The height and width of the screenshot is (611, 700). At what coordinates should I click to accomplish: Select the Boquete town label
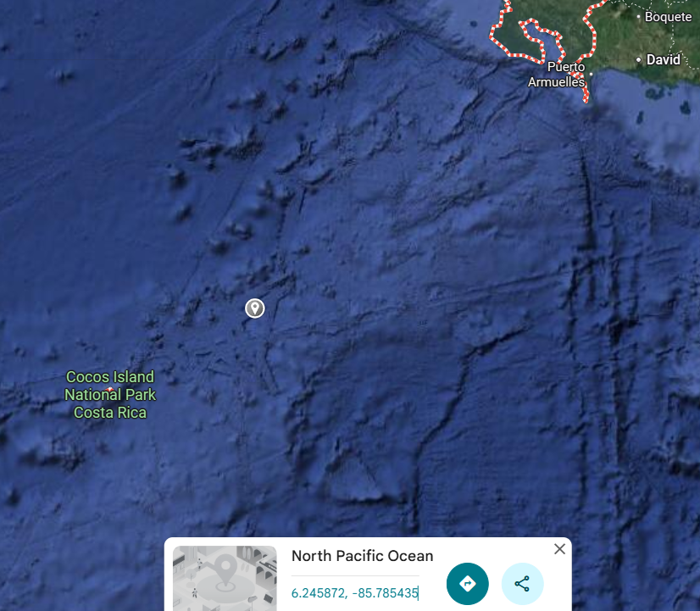[x=669, y=17]
